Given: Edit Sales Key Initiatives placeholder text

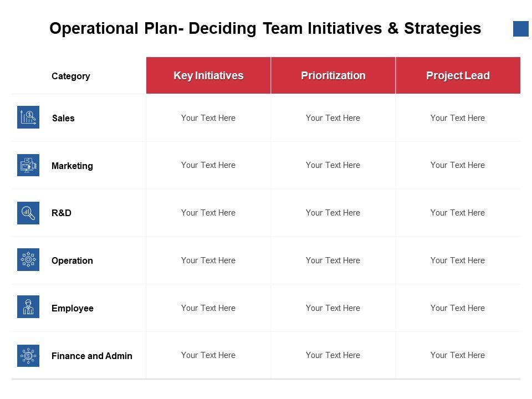Looking at the screenshot, I should click(208, 118).
